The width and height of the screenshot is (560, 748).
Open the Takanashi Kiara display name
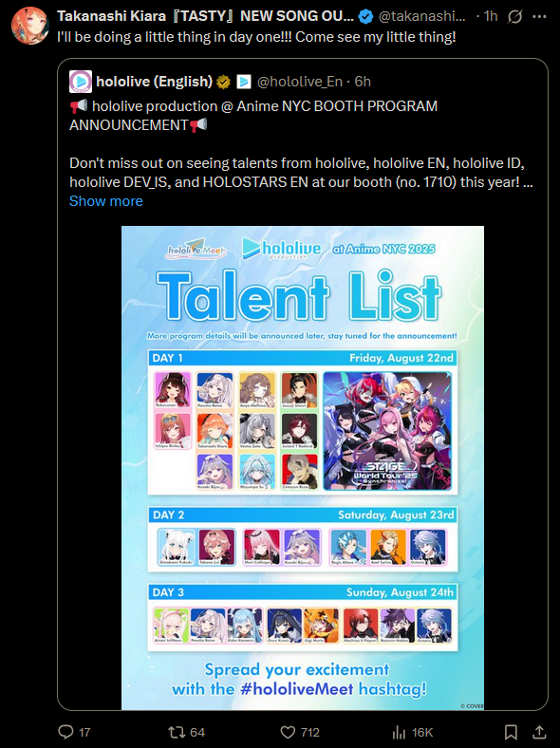205,16
